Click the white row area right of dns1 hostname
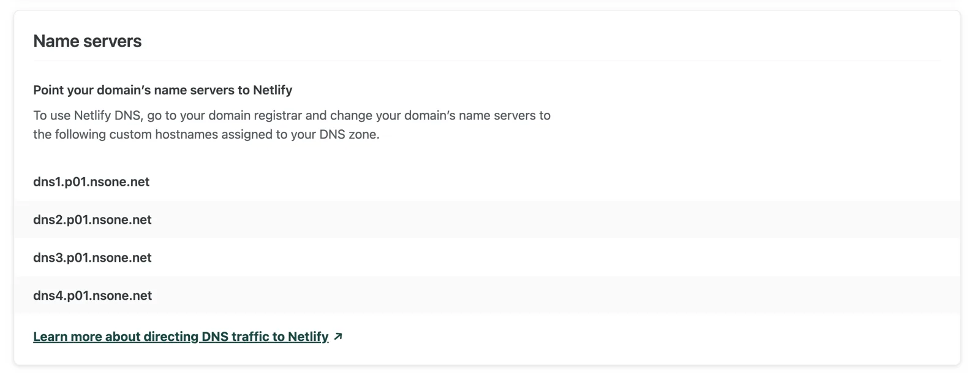 551,181
